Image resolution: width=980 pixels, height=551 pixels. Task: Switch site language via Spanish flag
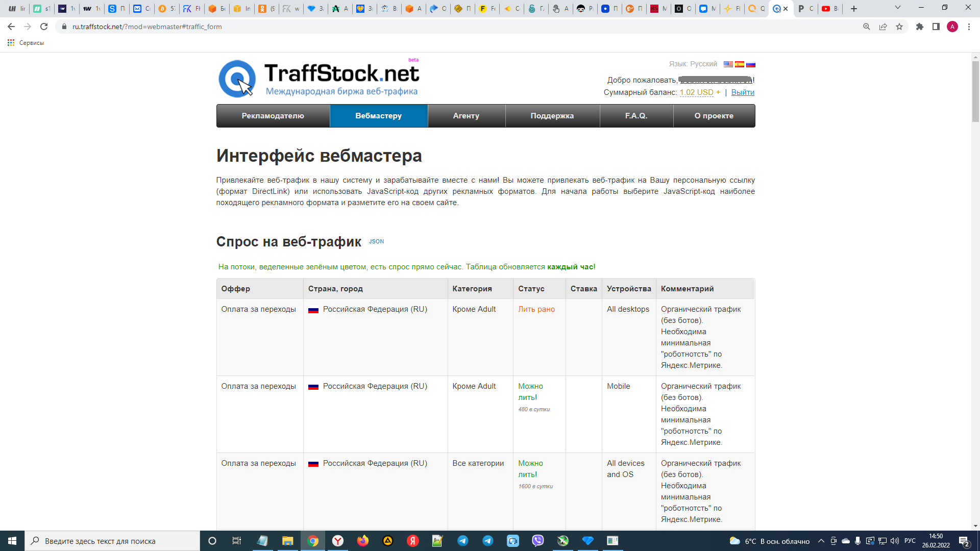(740, 64)
